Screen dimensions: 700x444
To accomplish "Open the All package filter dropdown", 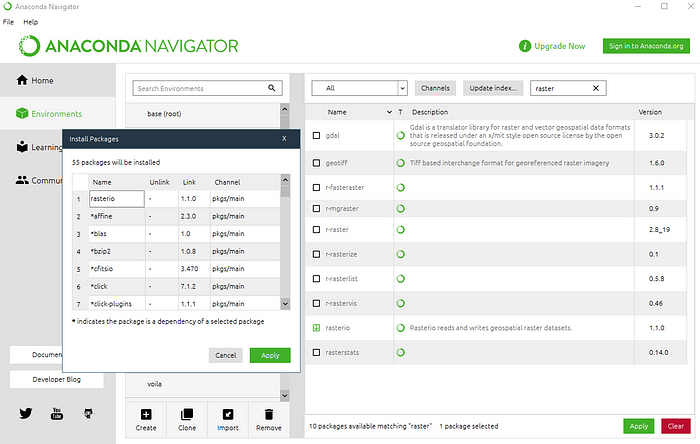I will point(359,88).
